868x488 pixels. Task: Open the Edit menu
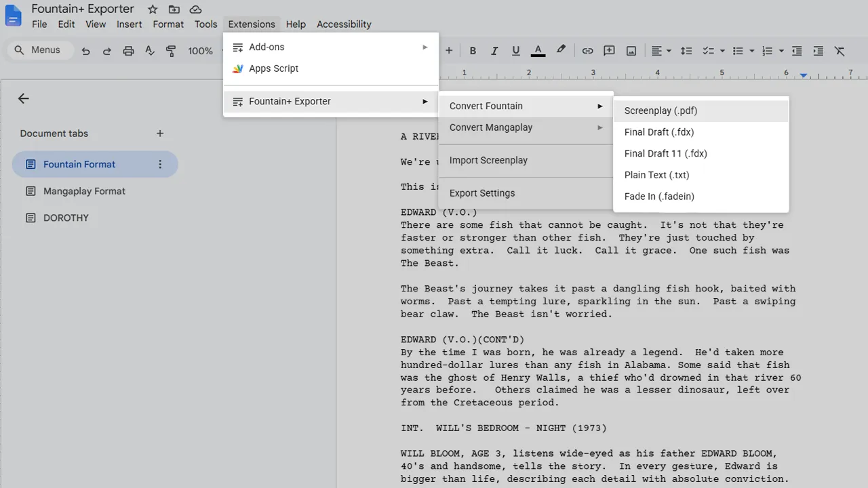[x=66, y=24]
